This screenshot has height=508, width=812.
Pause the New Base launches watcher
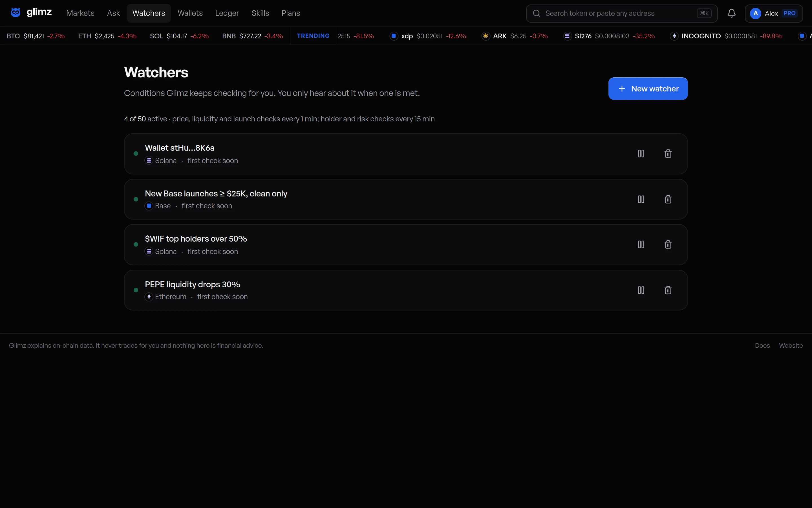[x=641, y=199]
